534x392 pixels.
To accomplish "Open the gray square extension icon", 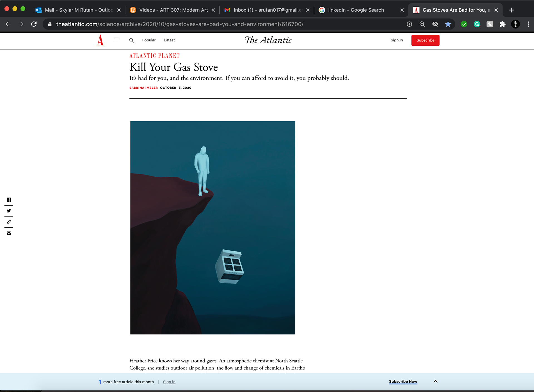I will (490, 24).
